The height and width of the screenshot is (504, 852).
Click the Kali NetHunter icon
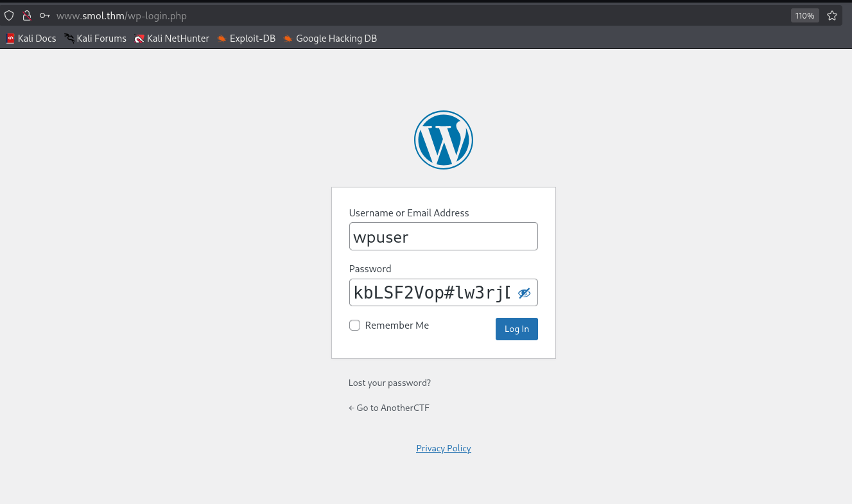point(139,39)
